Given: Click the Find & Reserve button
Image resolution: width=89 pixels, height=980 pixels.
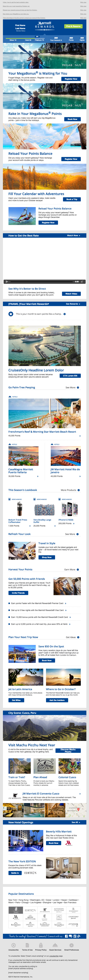Looking at the screenshot, I should click(x=73, y=26).
